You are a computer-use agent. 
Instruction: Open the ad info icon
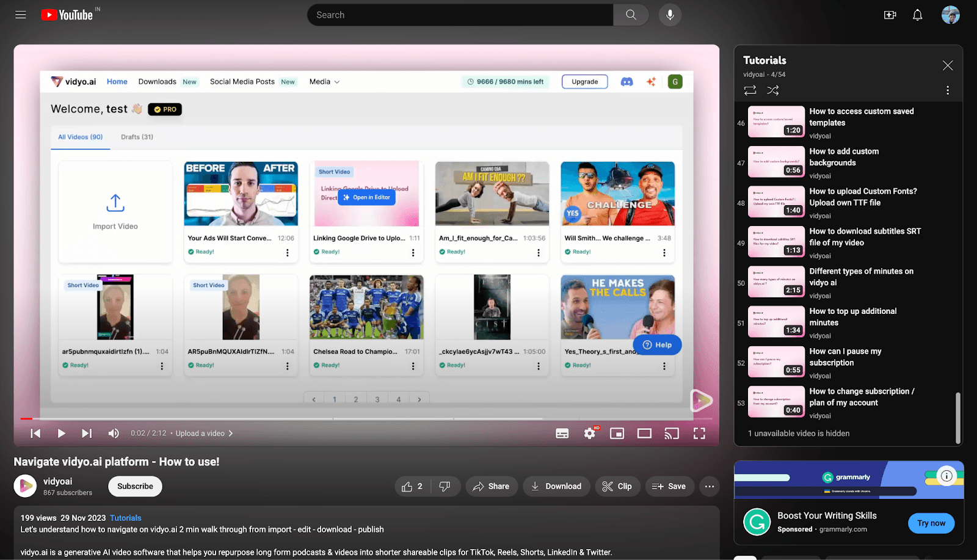pos(946,476)
